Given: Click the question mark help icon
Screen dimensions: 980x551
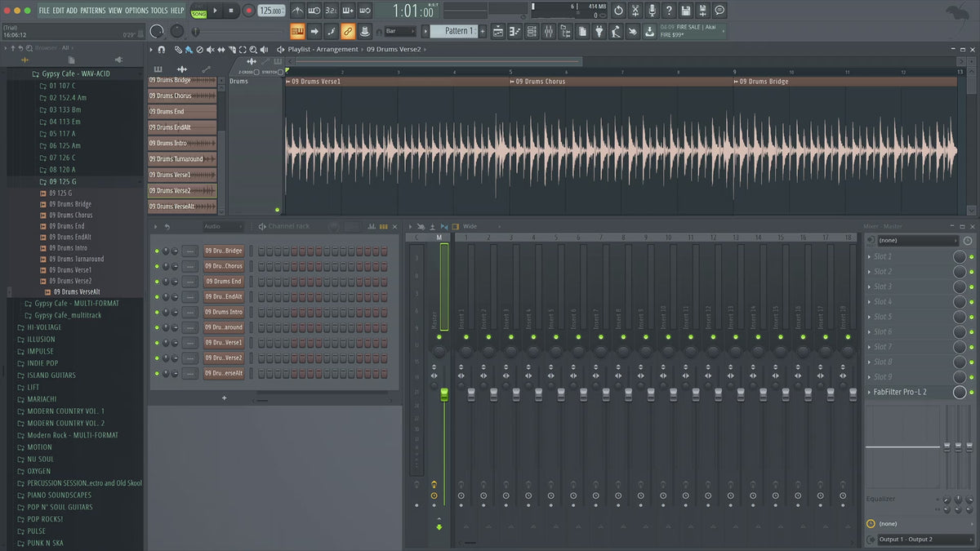Looking at the screenshot, I should 669,11.
